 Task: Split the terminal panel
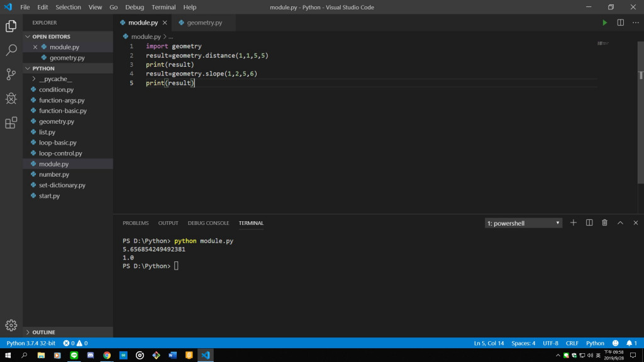pos(589,223)
